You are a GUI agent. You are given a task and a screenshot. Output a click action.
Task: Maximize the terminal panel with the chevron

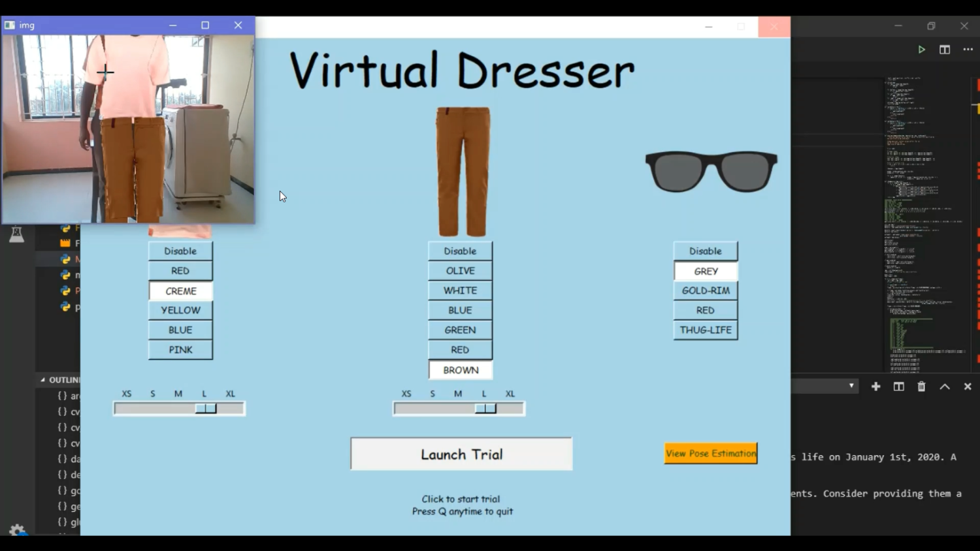click(x=945, y=386)
